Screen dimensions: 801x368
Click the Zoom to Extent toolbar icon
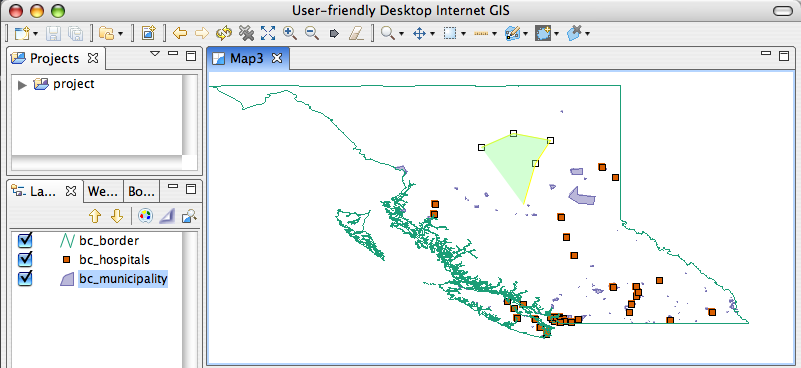pos(268,33)
